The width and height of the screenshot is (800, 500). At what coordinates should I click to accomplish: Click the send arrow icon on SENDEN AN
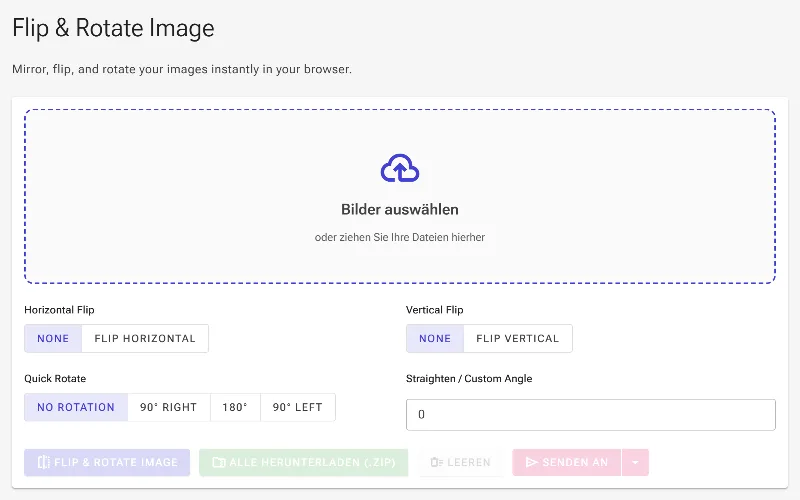[532, 462]
